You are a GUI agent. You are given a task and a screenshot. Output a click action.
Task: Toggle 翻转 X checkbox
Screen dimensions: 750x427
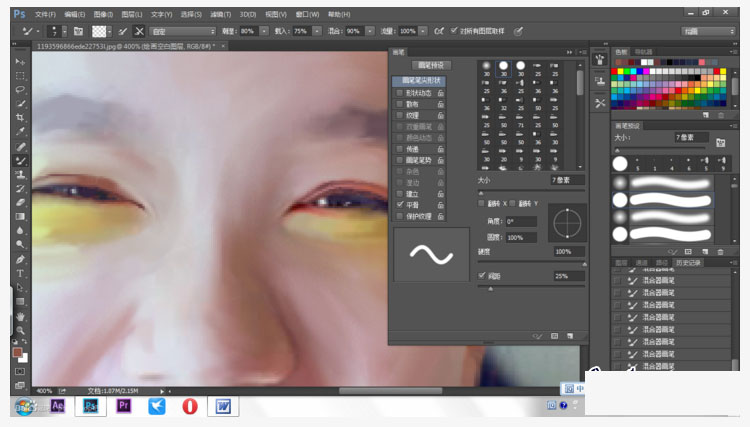[482, 204]
